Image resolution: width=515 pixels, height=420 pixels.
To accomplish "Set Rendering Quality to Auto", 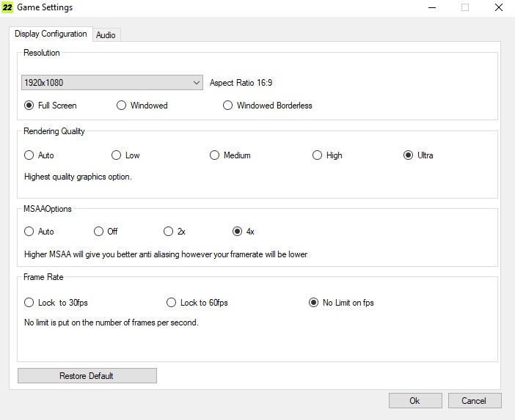I will [x=29, y=155].
